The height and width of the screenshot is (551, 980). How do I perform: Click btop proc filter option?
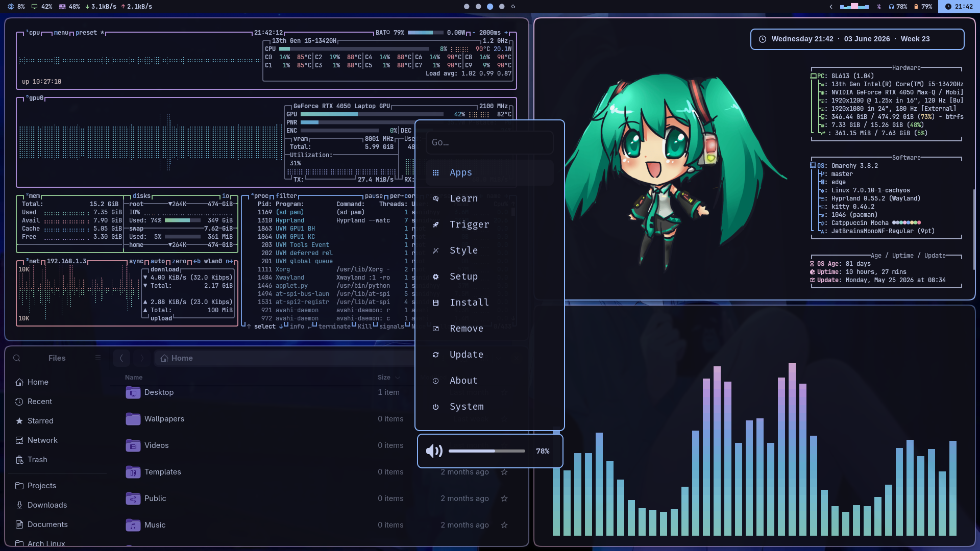pyautogui.click(x=286, y=196)
